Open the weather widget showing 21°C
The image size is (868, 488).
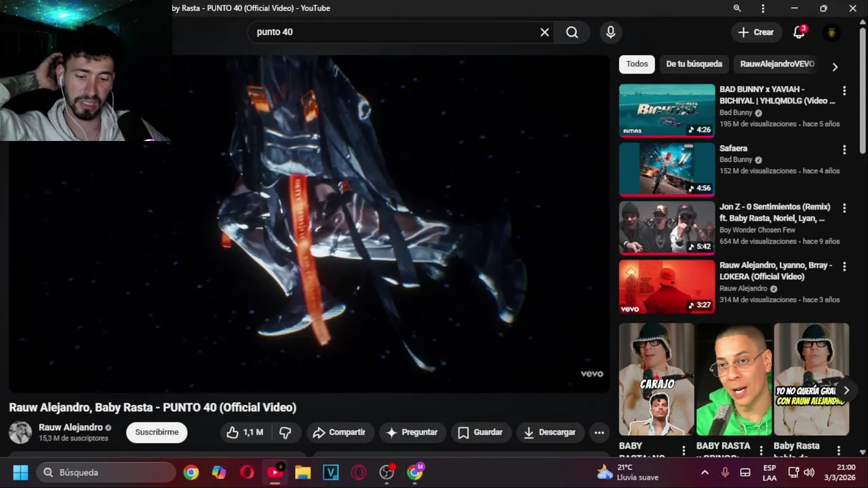(x=627, y=472)
